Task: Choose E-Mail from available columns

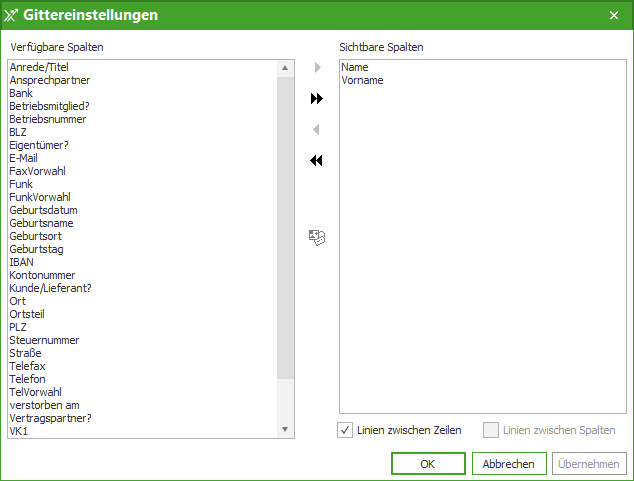Action: 24,158
